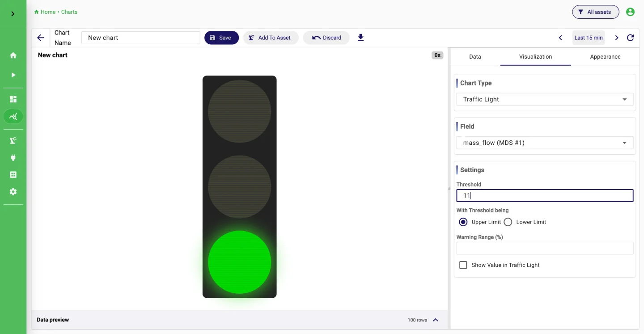644x334 pixels.
Task: Click the Save button
Action: pos(221,38)
